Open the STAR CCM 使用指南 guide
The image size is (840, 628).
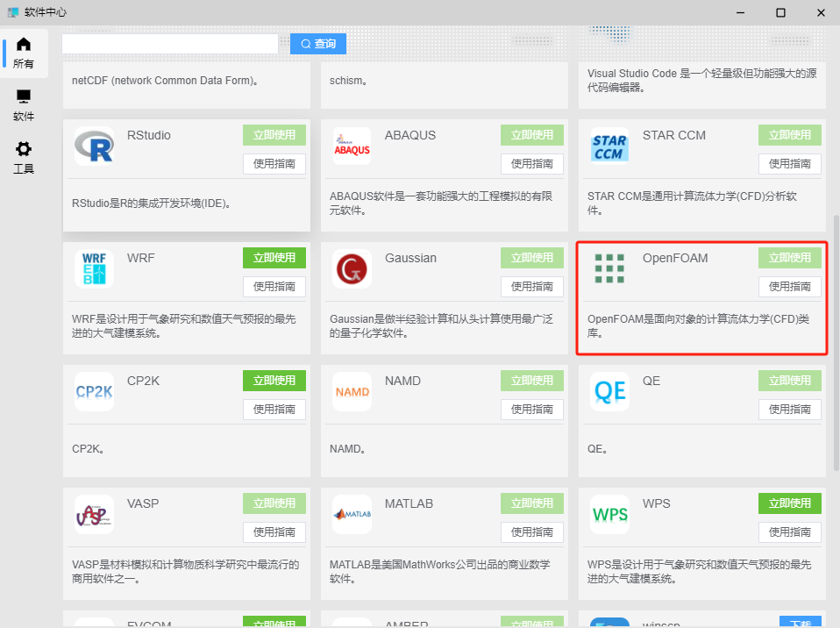(x=790, y=164)
